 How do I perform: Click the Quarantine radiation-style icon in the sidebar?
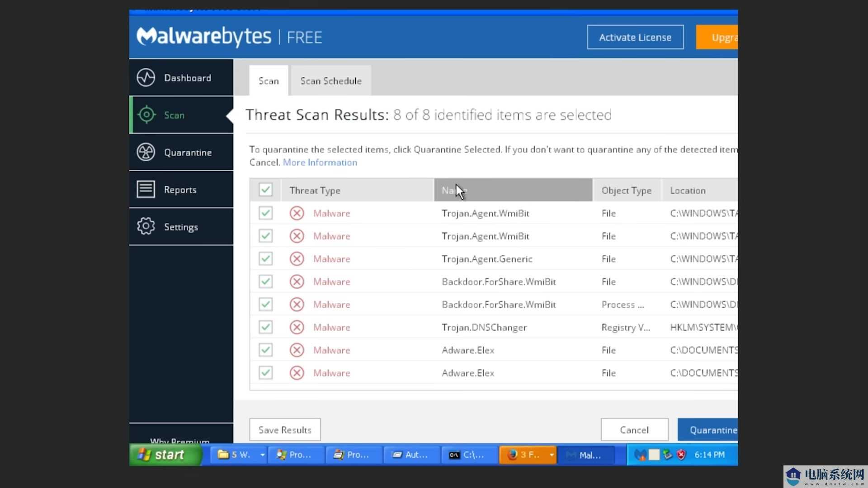click(x=146, y=152)
